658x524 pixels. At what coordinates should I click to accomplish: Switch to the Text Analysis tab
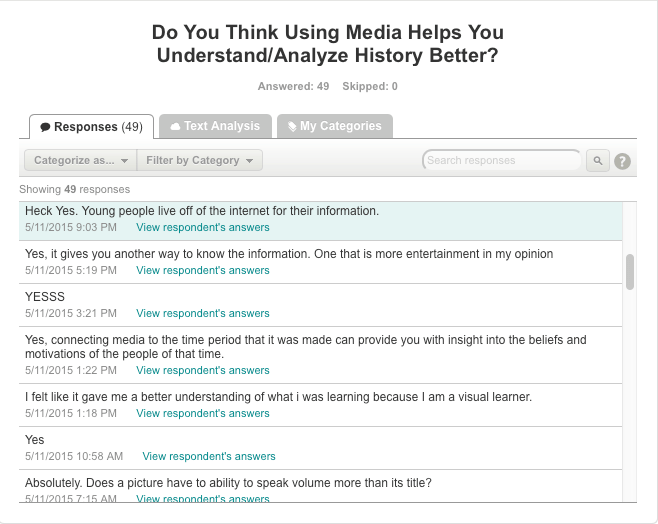[215, 126]
